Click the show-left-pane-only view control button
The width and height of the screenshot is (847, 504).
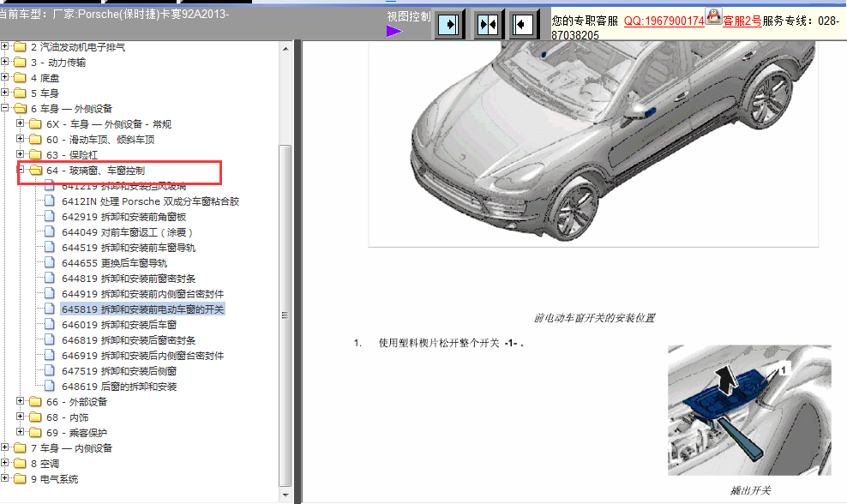point(523,25)
